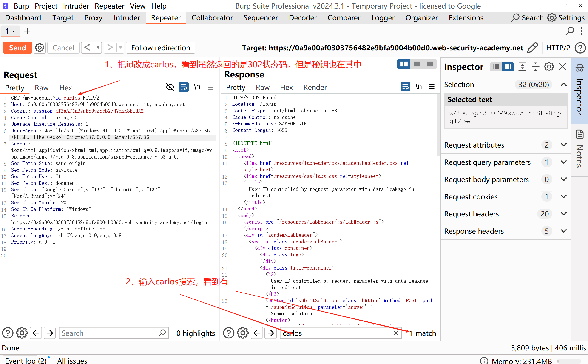Open the Notes side panel icon

coord(579,134)
